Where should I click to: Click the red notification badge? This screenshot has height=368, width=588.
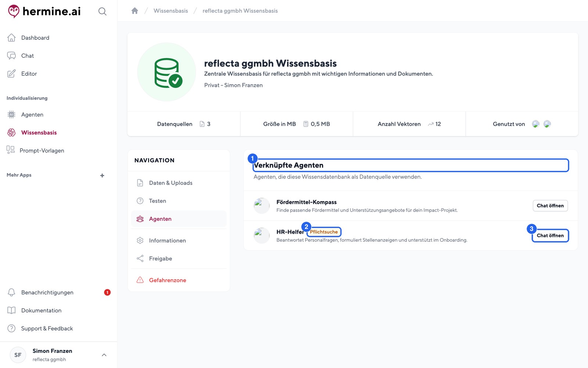click(107, 293)
